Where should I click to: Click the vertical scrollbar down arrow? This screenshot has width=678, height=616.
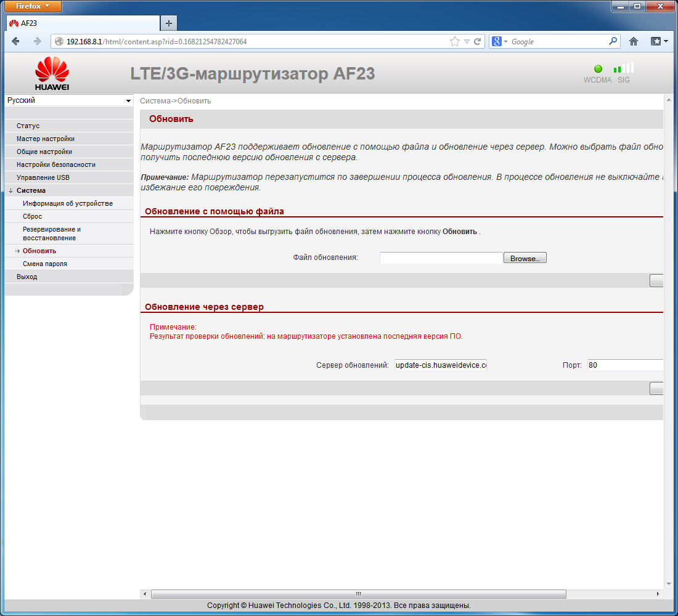click(669, 584)
